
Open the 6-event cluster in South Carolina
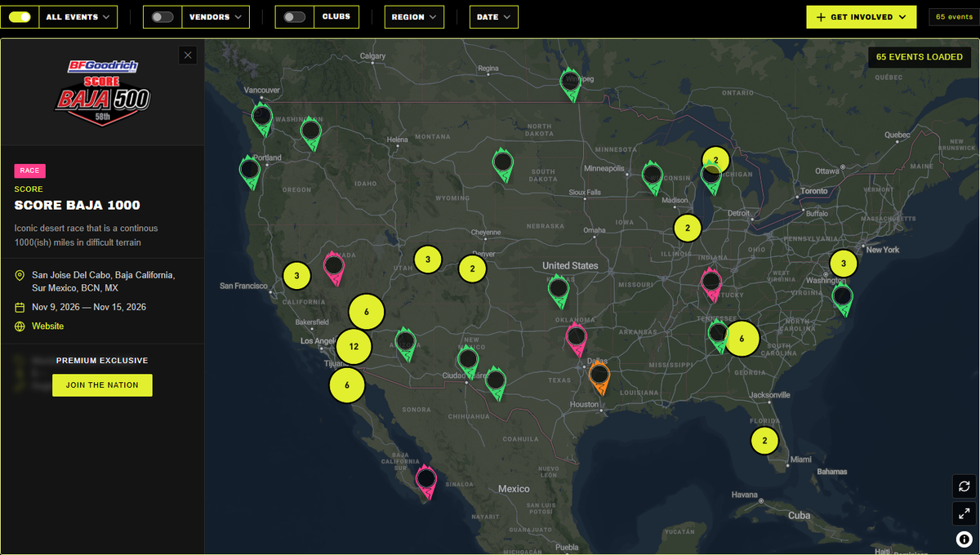click(742, 339)
